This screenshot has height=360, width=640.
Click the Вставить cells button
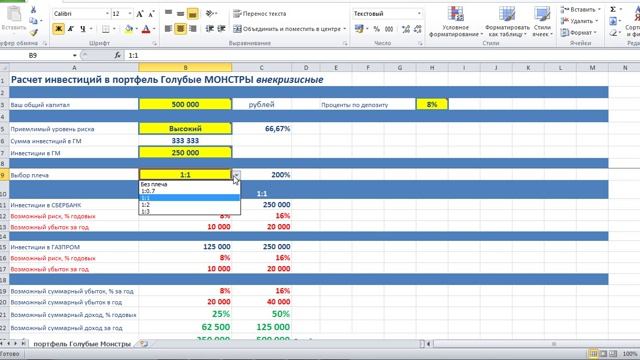pos(580,9)
